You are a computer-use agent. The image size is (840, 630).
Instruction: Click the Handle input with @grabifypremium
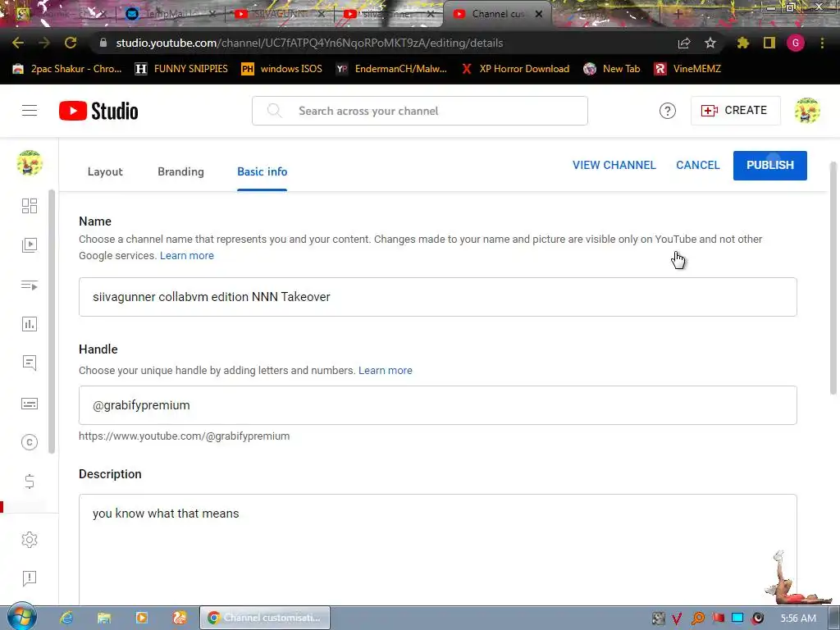click(x=438, y=405)
